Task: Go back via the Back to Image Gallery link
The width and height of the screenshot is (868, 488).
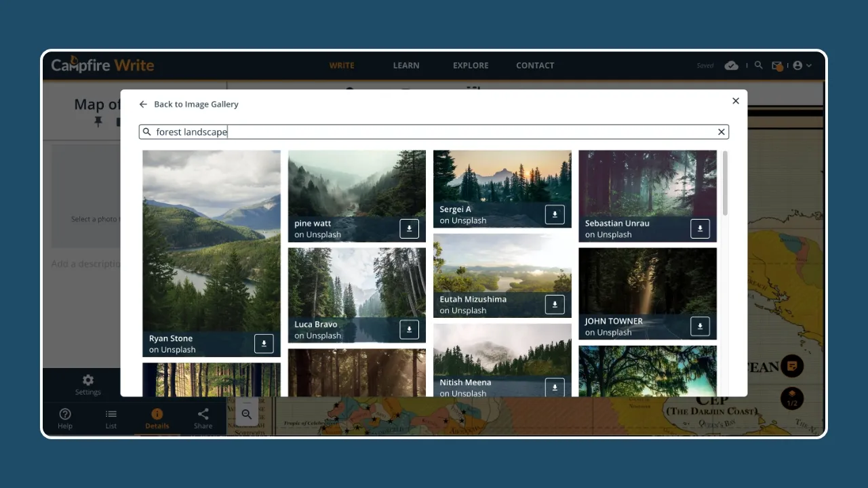Action: point(189,104)
